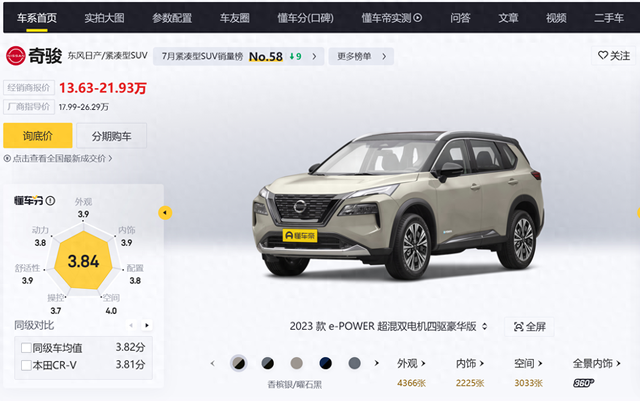Click the heart icon to follow 关注
Image resolution: width=640 pixels, height=401 pixels.
click(x=603, y=55)
